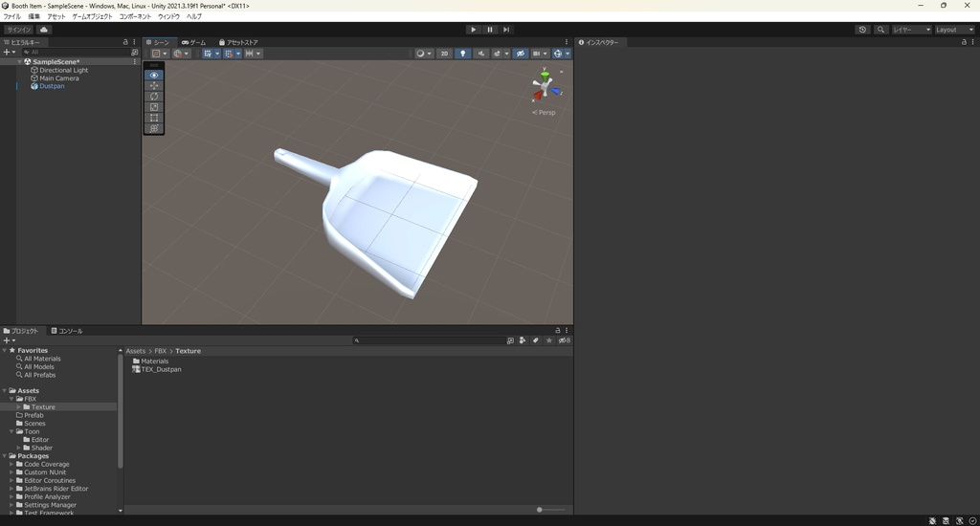This screenshot has width=980, height=526.
Task: Click the サインイン sign-in button
Action: (19, 30)
